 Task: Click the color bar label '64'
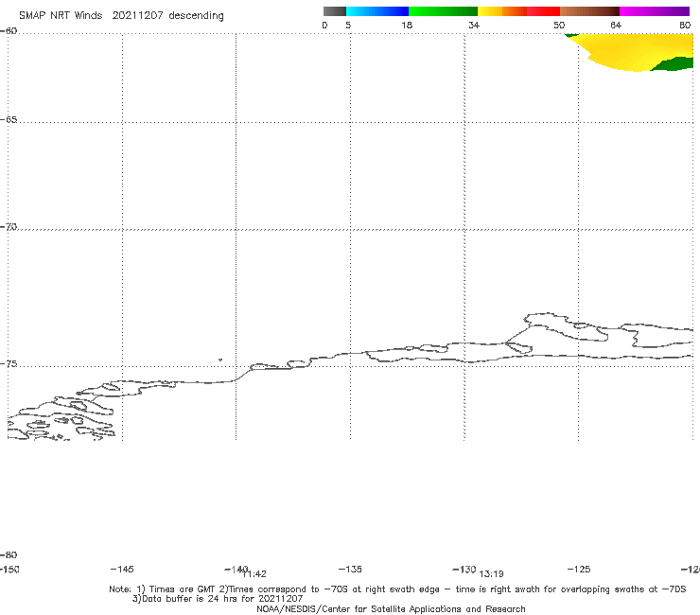(x=616, y=25)
